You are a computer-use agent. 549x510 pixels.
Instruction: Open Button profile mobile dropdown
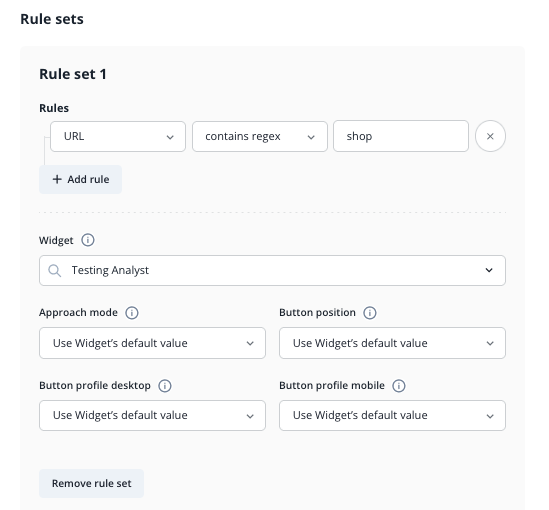pos(392,415)
